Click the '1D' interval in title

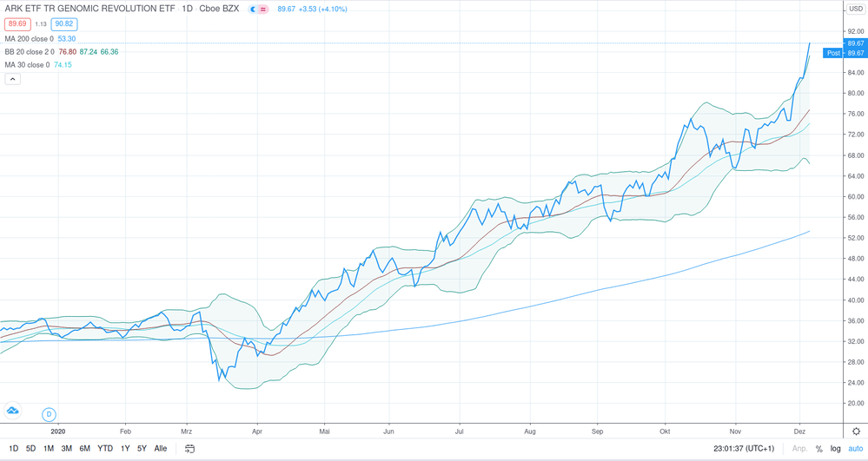(x=187, y=9)
